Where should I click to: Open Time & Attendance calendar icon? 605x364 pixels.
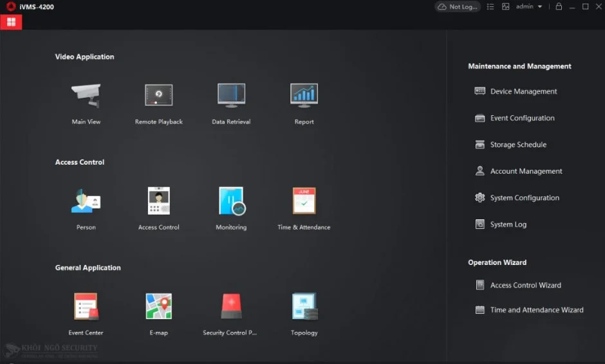304,201
